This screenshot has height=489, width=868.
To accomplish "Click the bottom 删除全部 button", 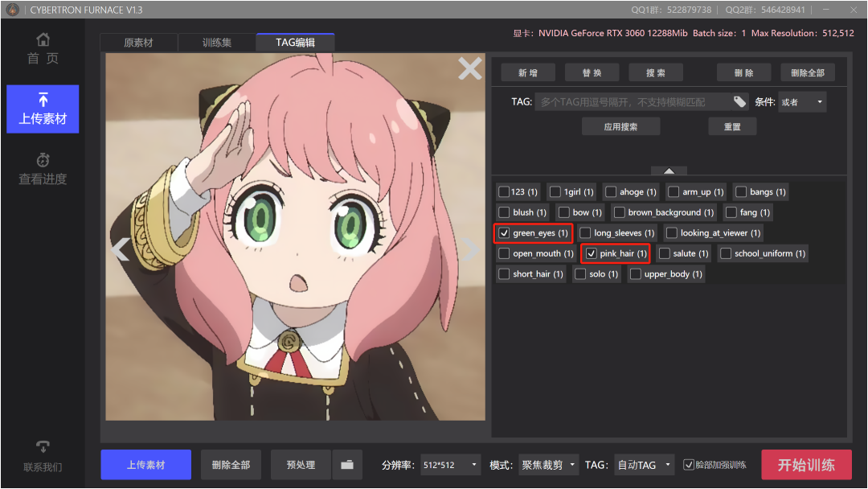I will point(231,465).
